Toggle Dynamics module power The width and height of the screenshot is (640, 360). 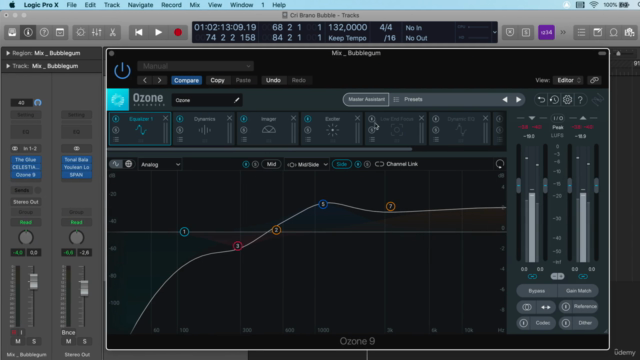(180, 119)
